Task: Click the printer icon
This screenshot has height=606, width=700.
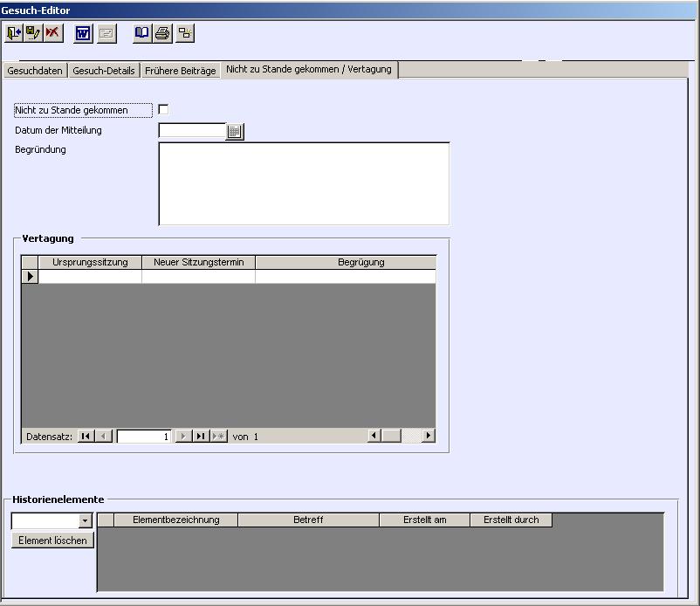Action: (162, 34)
